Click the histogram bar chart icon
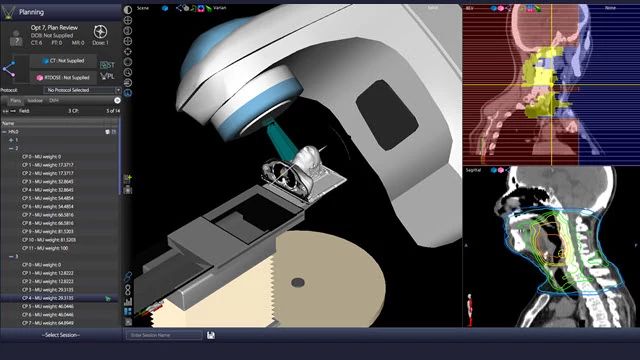 (x=128, y=302)
